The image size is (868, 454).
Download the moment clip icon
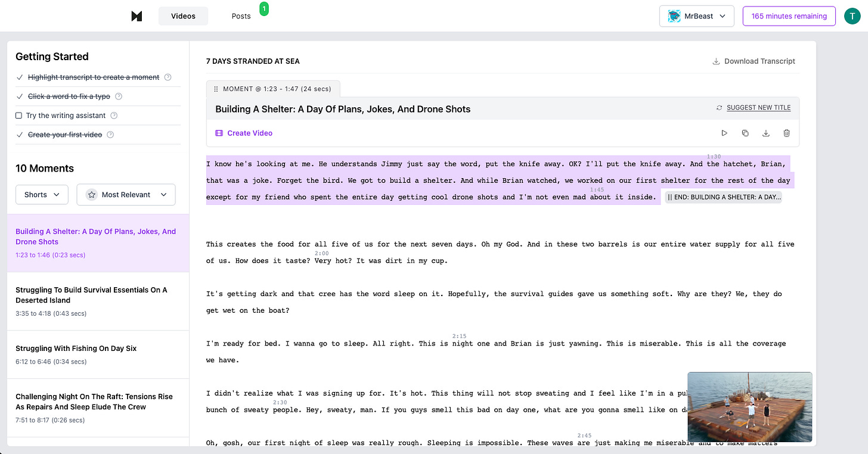coord(766,133)
